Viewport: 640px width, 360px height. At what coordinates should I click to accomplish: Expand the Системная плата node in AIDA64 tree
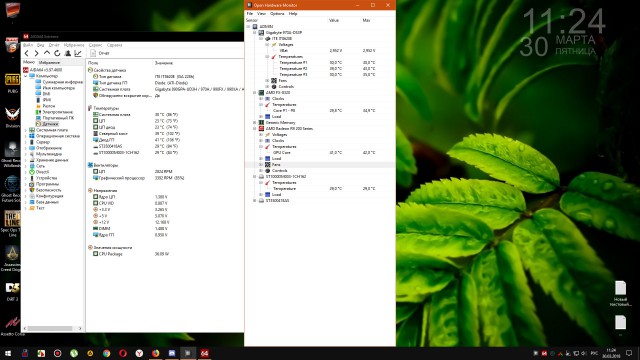click(26, 130)
